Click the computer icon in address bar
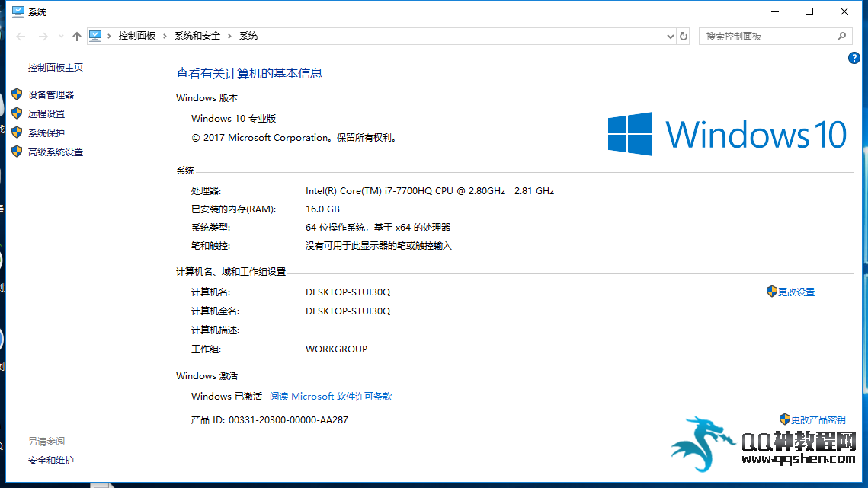868x488 pixels. (95, 36)
